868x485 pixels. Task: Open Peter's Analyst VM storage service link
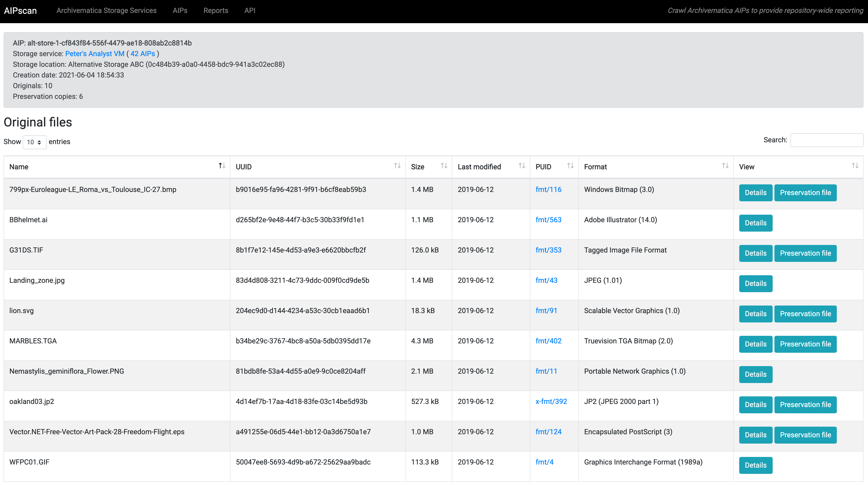tap(95, 53)
